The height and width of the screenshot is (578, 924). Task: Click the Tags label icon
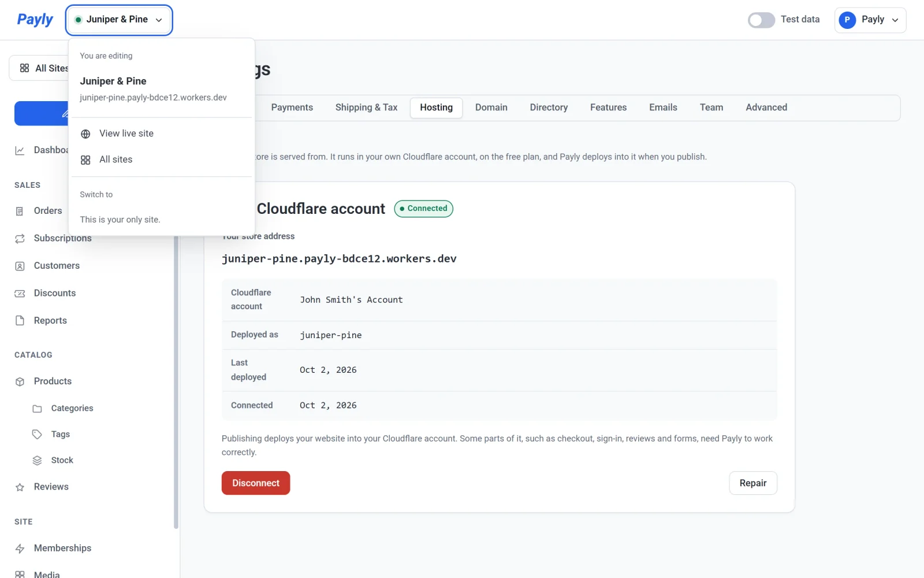[37, 435]
